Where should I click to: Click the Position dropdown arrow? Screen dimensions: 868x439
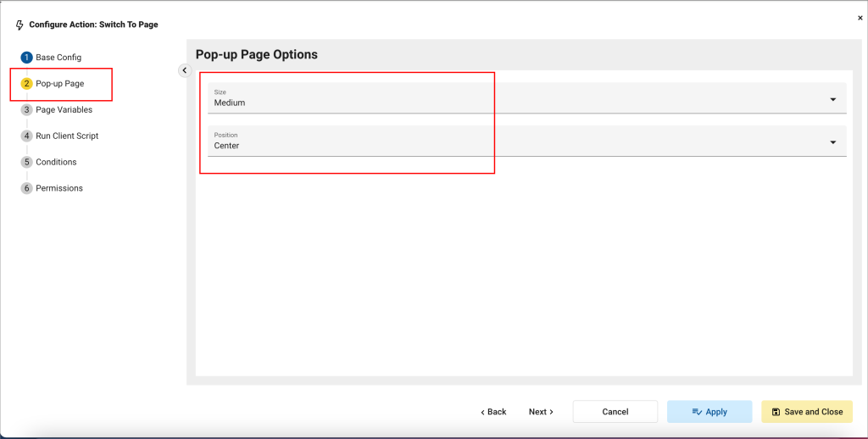pyautogui.click(x=832, y=142)
